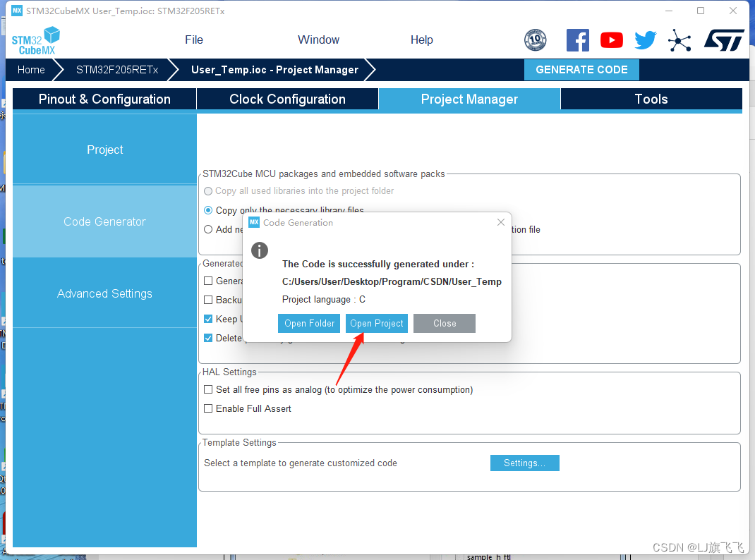Viewport: 755px width, 560px height.
Task: Click the Close button in dialog
Action: click(x=445, y=323)
